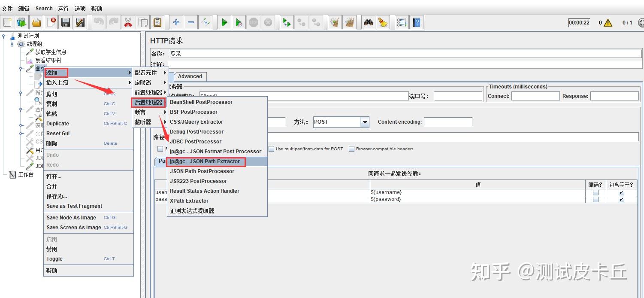The height and width of the screenshot is (298, 644).
Task: Open the 文件 menu
Action: pyautogui.click(x=7, y=9)
